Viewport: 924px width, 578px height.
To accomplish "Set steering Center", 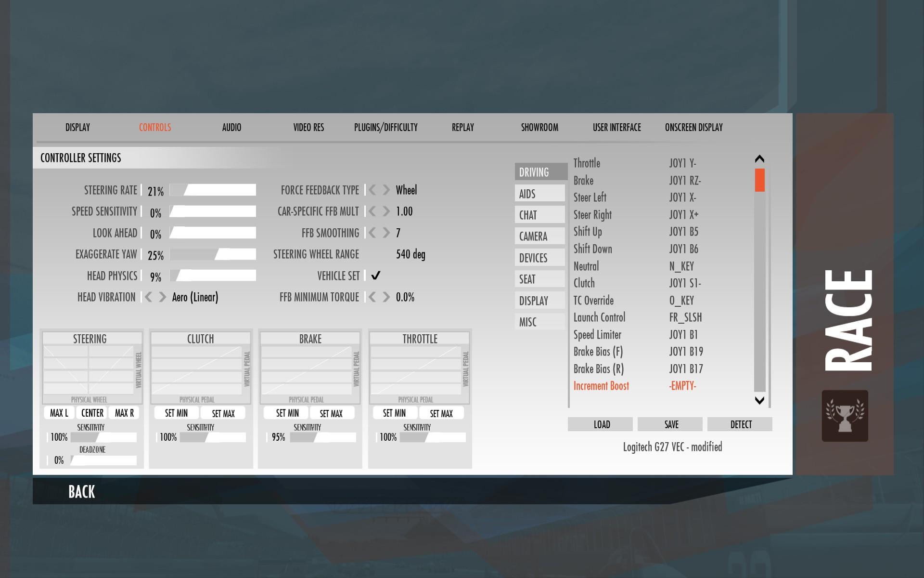I will point(92,413).
